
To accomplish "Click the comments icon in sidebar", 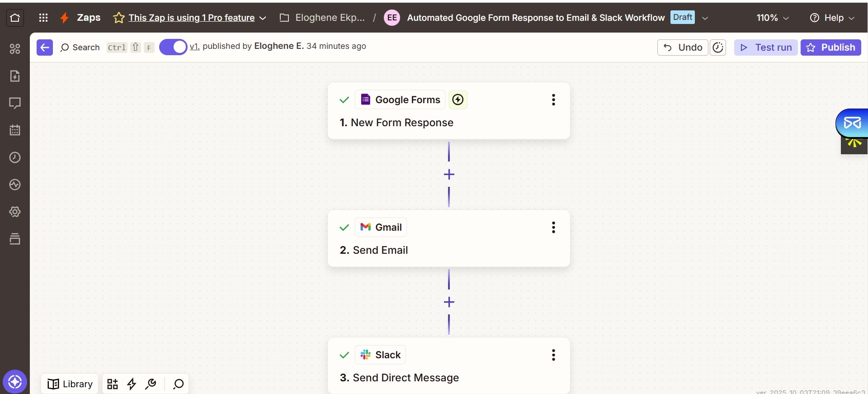I will pos(15,103).
